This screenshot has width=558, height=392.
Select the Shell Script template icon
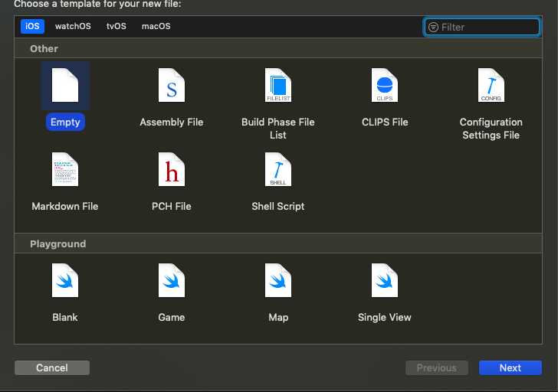[x=278, y=170]
